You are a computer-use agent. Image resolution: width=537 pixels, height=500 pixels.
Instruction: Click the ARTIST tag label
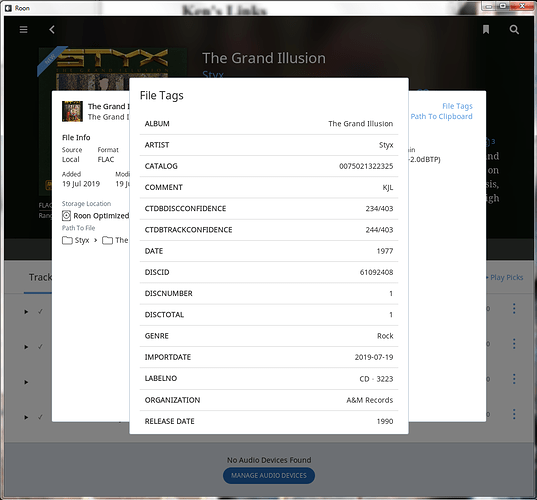[x=157, y=145]
